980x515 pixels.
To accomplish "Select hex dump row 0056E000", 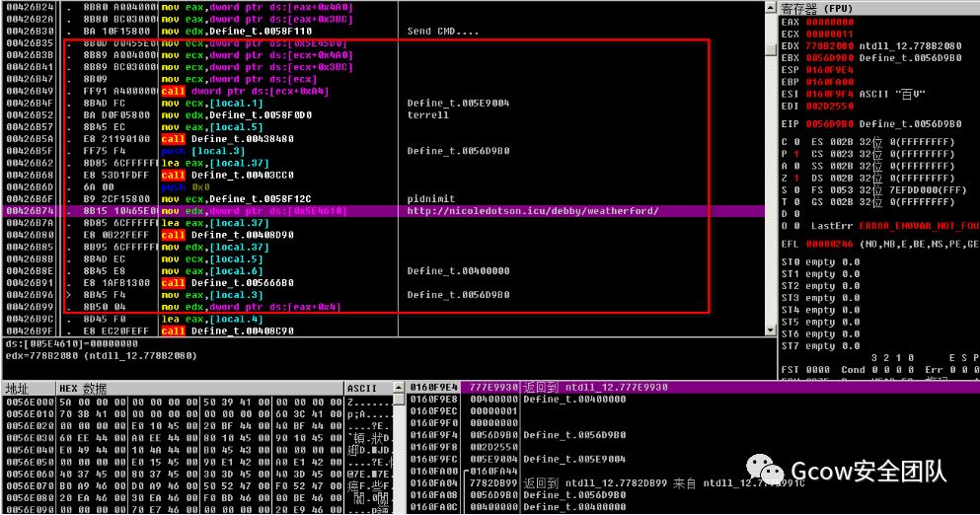I will [x=198, y=403].
